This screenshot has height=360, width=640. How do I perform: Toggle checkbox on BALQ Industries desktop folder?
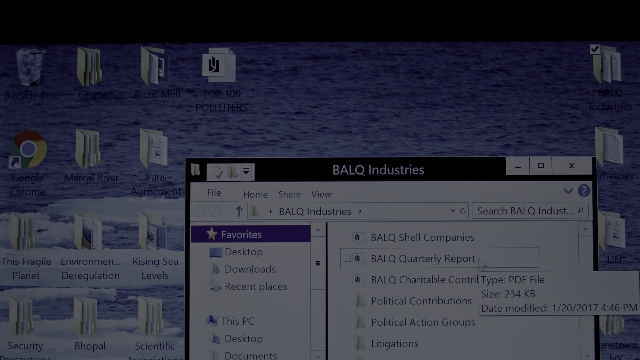point(594,49)
